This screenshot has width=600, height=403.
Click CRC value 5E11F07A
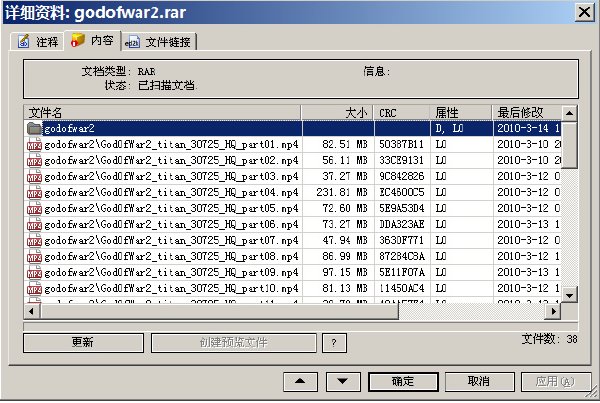401,272
